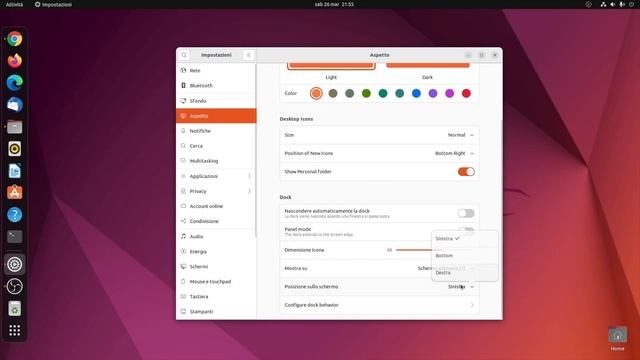640x360 pixels.
Task: Open the Cerca settings panel
Action: pos(216,146)
